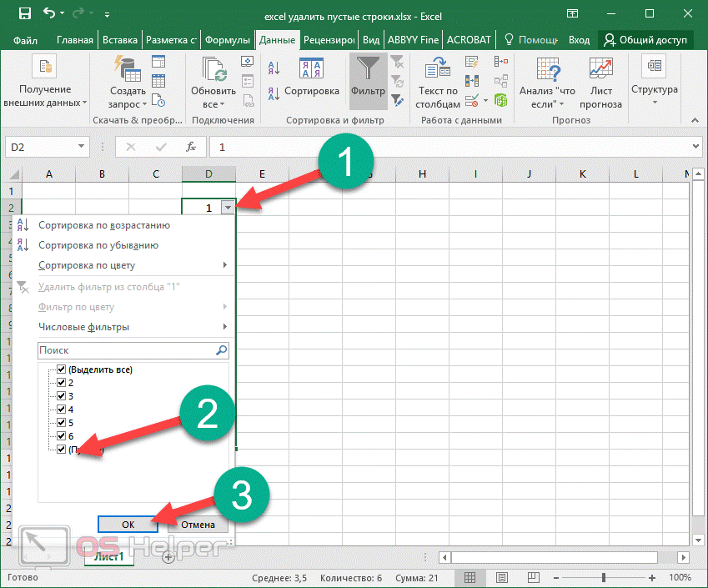Switch to the Главная ribbon tab
708x588 pixels.
point(74,40)
